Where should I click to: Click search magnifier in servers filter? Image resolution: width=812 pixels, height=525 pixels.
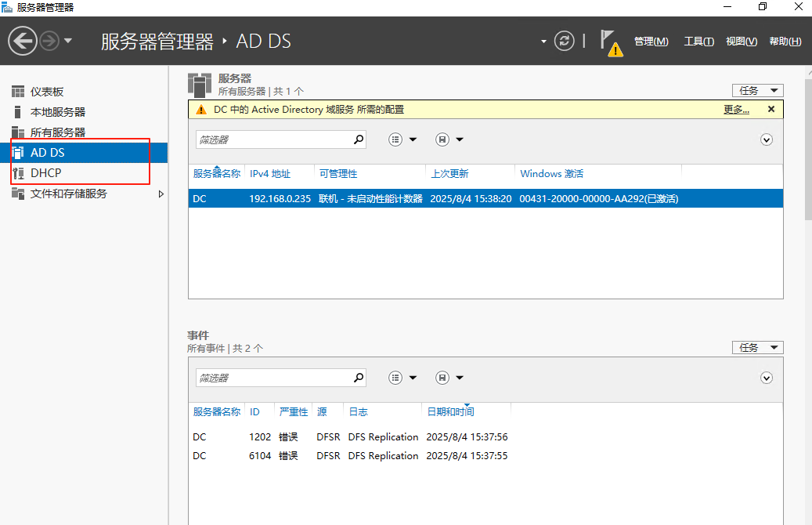click(359, 139)
